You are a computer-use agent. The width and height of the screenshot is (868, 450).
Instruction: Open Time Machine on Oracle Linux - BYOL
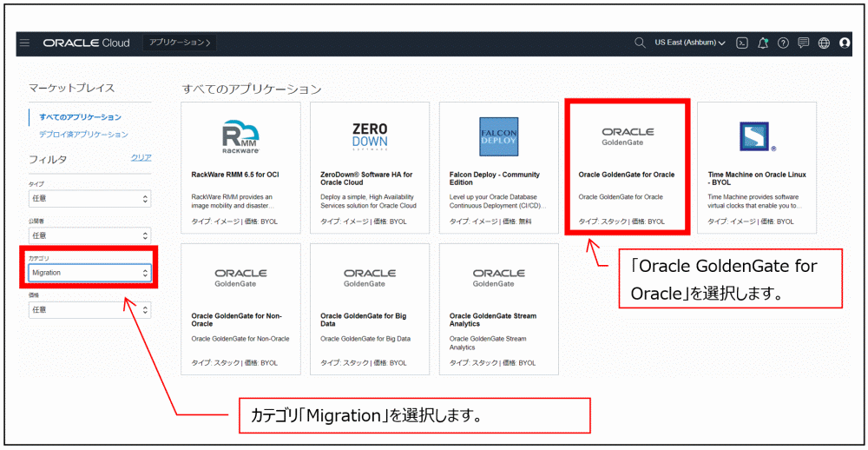coord(757,178)
